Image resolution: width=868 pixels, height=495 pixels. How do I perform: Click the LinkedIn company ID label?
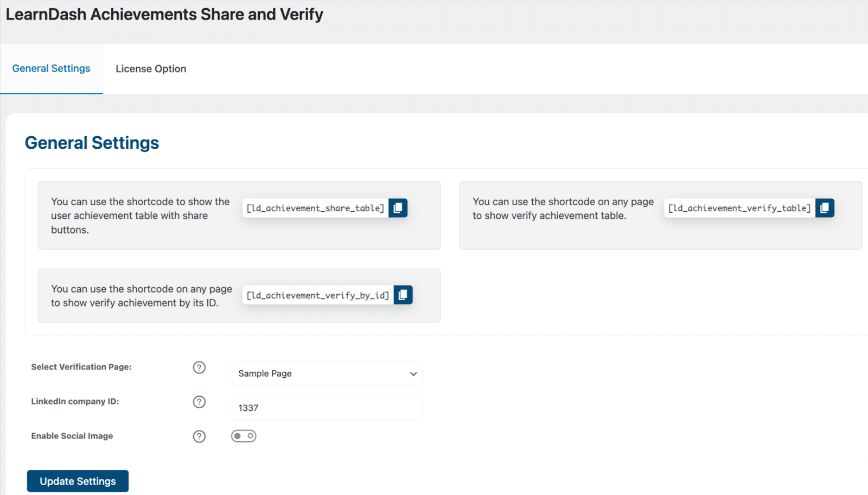[x=75, y=401]
